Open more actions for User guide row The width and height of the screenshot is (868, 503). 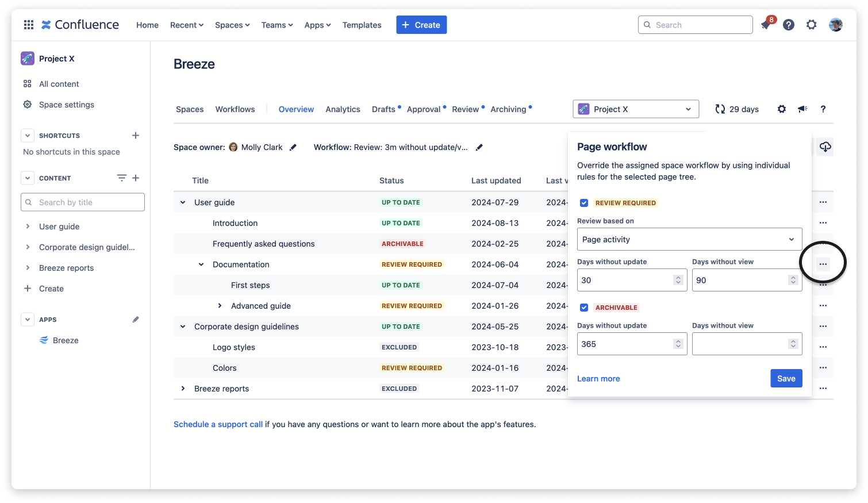click(x=823, y=202)
